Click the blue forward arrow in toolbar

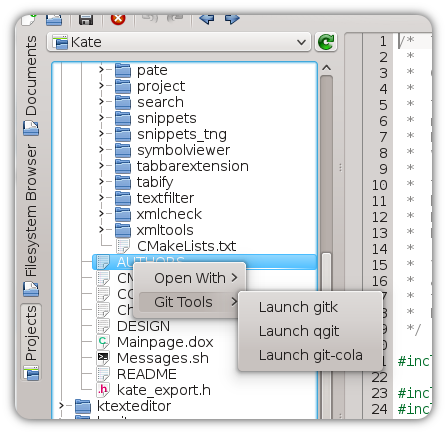point(232,19)
